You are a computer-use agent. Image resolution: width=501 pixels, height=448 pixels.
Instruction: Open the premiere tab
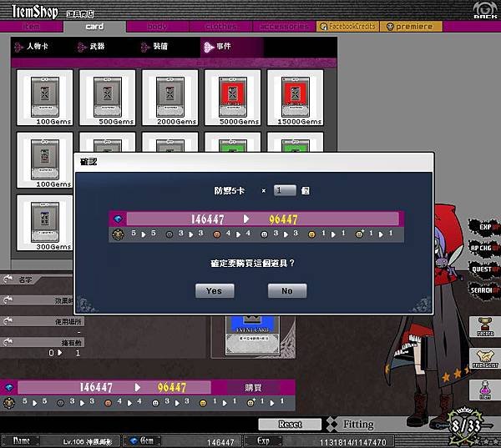coord(411,27)
